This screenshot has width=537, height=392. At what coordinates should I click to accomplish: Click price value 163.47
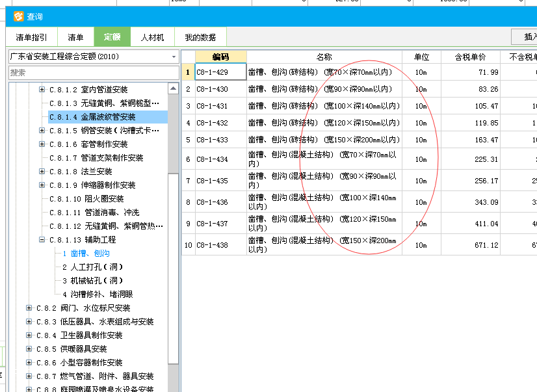click(x=486, y=140)
